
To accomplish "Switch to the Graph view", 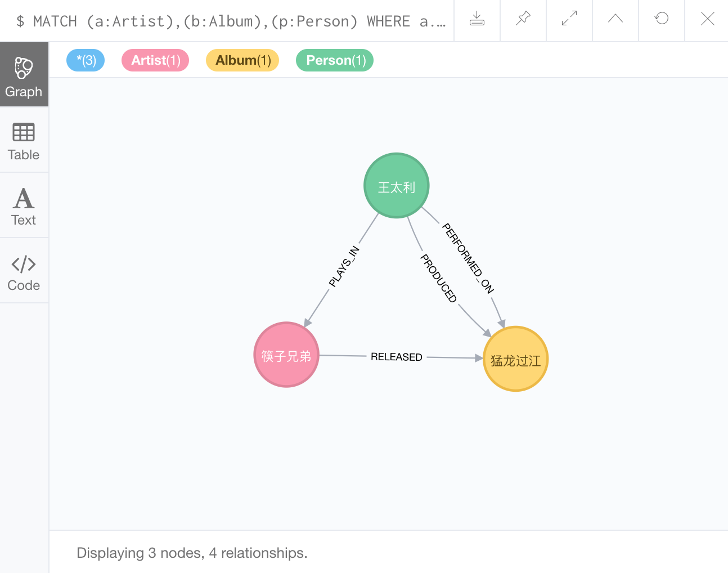I will click(x=24, y=77).
